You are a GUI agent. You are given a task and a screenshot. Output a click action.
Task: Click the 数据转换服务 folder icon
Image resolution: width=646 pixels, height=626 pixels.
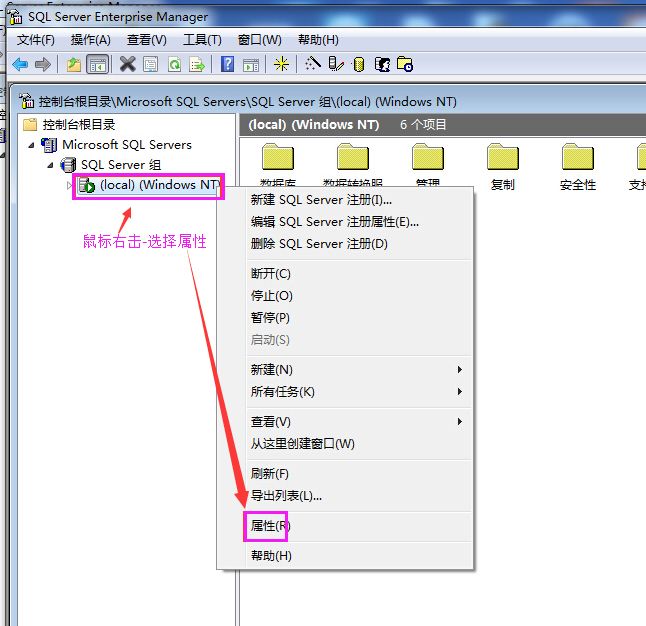[x=353, y=157]
